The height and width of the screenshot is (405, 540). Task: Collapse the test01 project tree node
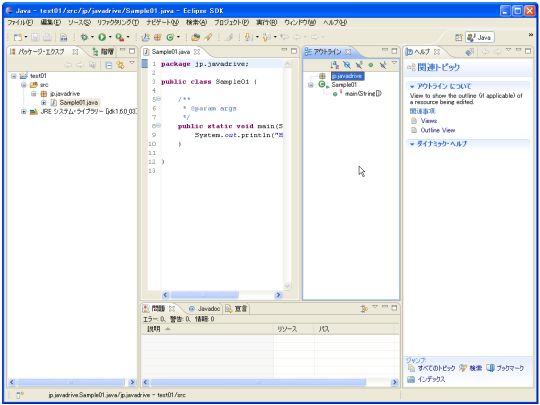click(14, 76)
